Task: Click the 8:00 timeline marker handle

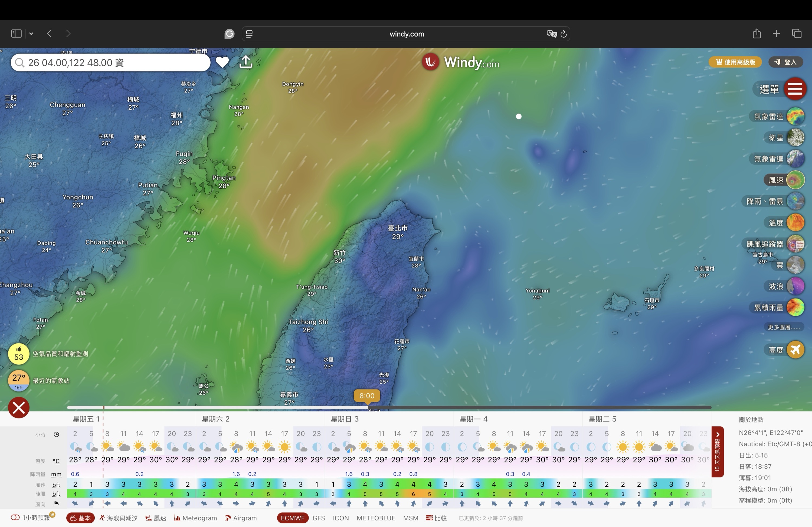Action: [367, 396]
